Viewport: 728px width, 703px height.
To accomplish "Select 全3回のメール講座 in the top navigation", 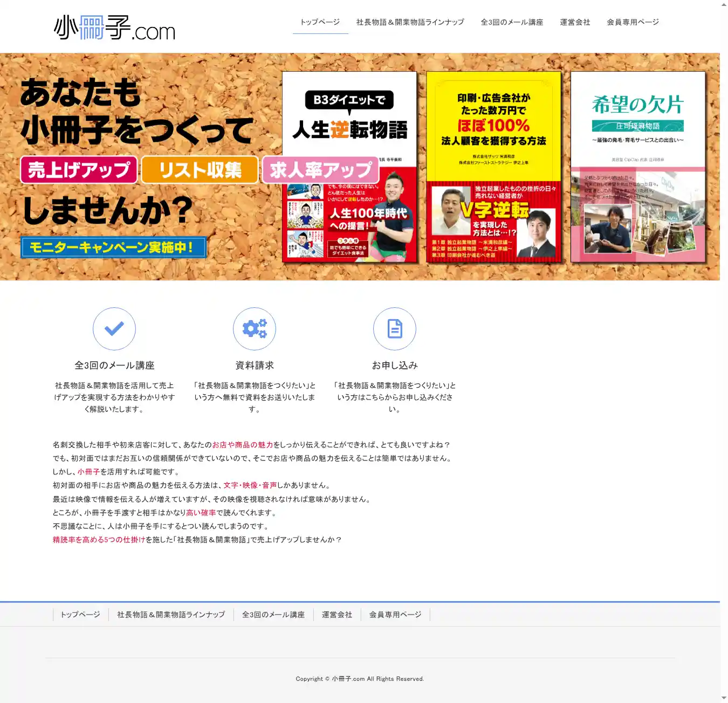I will click(x=512, y=22).
